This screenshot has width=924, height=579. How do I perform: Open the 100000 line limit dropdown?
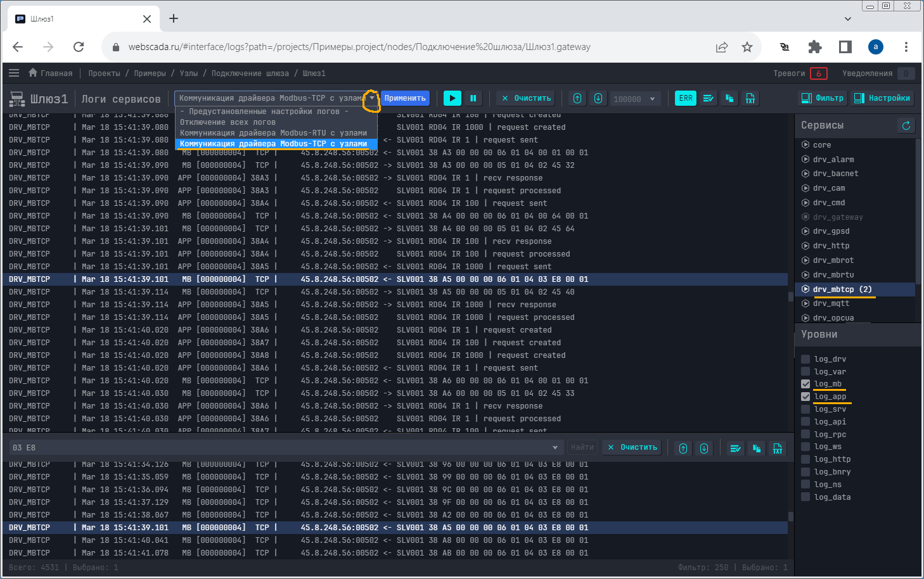(x=652, y=99)
